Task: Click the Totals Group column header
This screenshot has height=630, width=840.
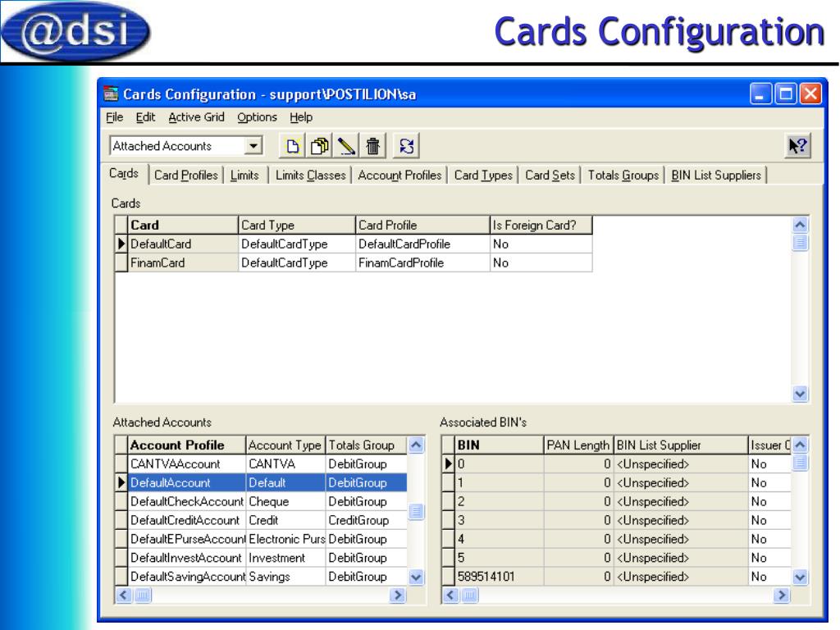Action: tap(367, 445)
